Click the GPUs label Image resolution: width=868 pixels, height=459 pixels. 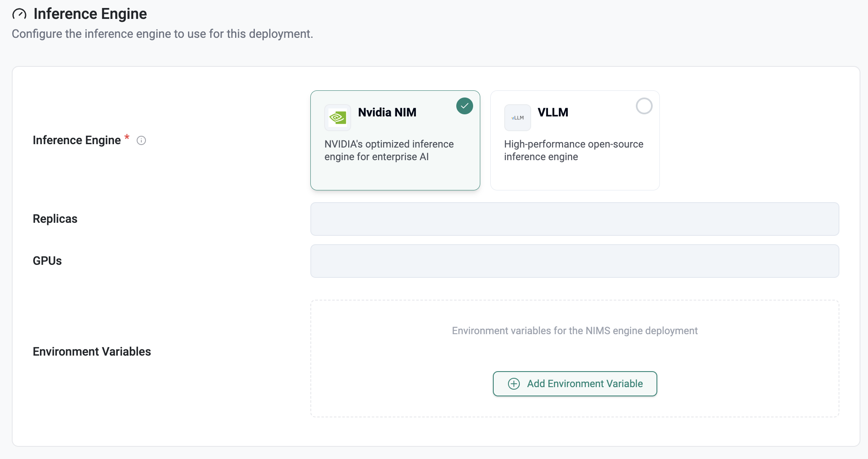coord(47,261)
